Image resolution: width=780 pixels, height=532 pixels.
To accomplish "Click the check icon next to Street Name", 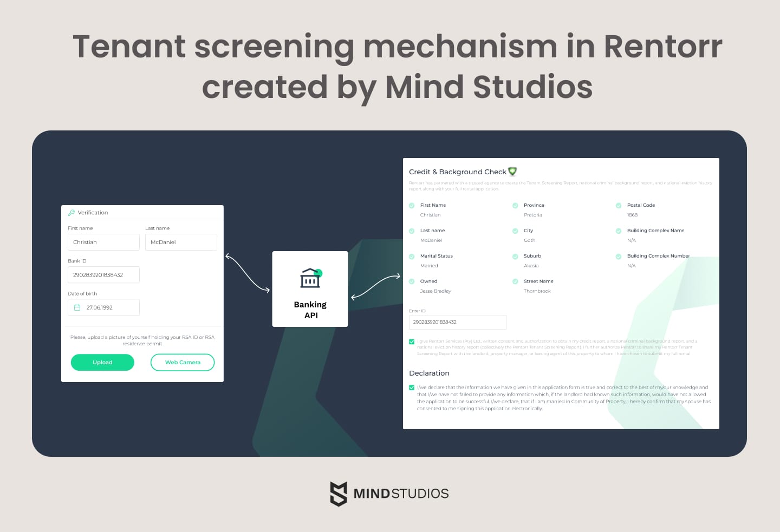I will [x=515, y=281].
